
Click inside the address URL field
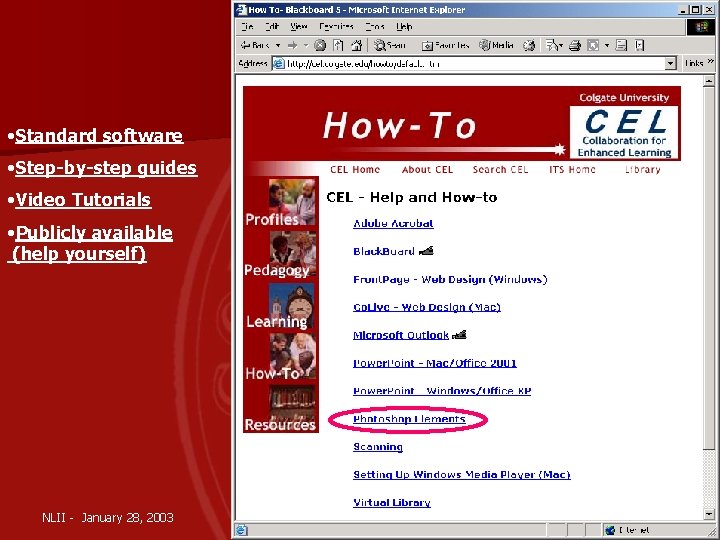coord(474,63)
